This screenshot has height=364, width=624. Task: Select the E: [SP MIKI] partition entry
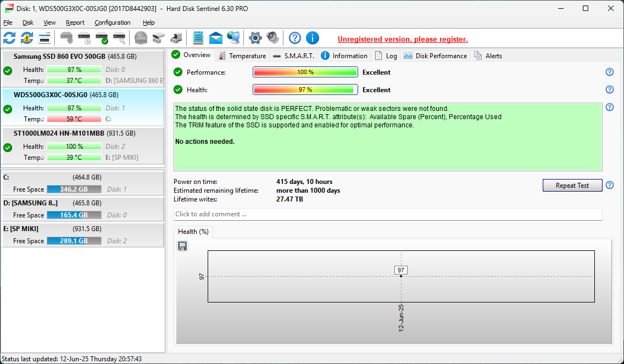[83, 235]
